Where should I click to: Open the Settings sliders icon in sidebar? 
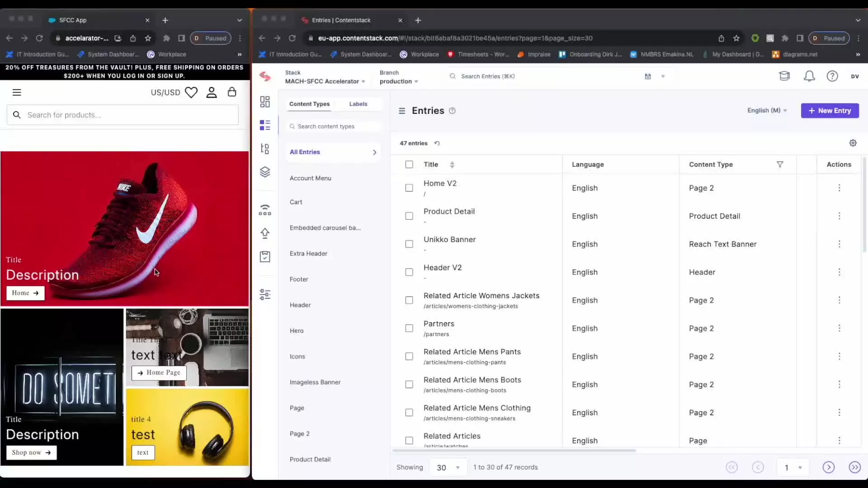coord(265,295)
